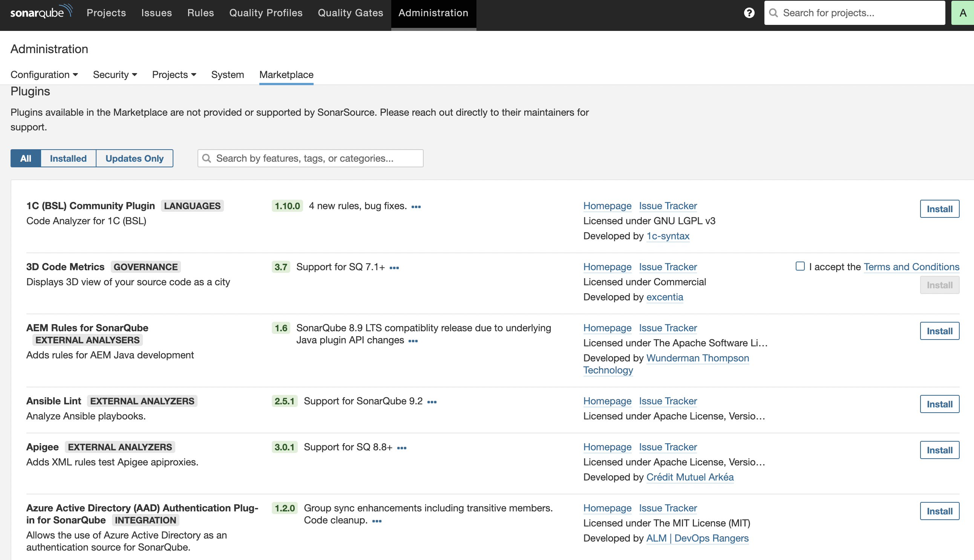Screen dimensions: 974x560
Task: Open Homepage link for Apigee
Action: (607, 447)
